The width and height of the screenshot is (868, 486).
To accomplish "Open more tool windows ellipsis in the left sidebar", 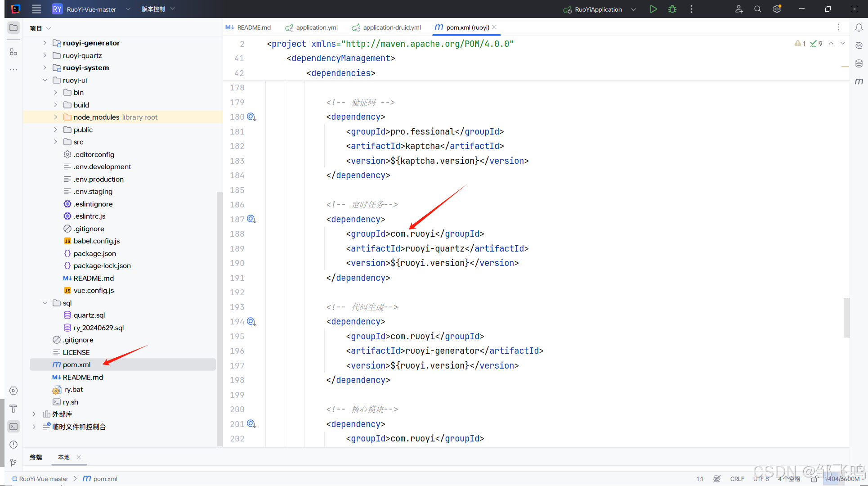I will (13, 70).
